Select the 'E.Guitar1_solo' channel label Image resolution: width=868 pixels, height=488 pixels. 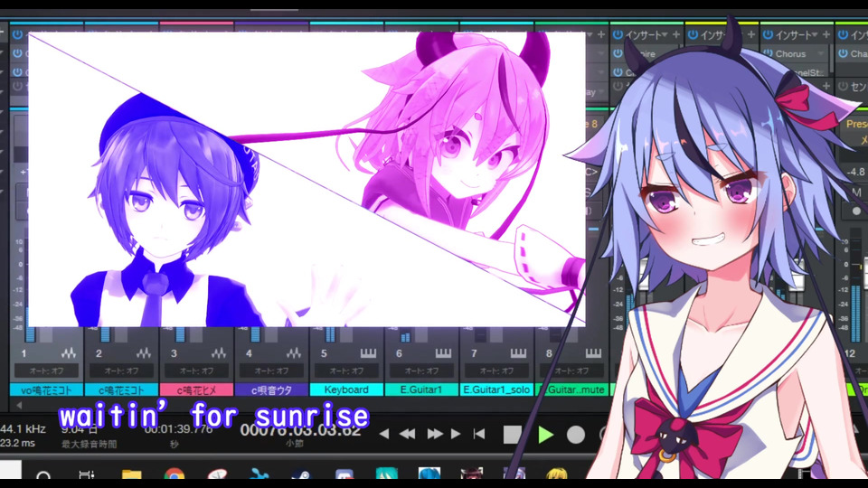pos(496,390)
